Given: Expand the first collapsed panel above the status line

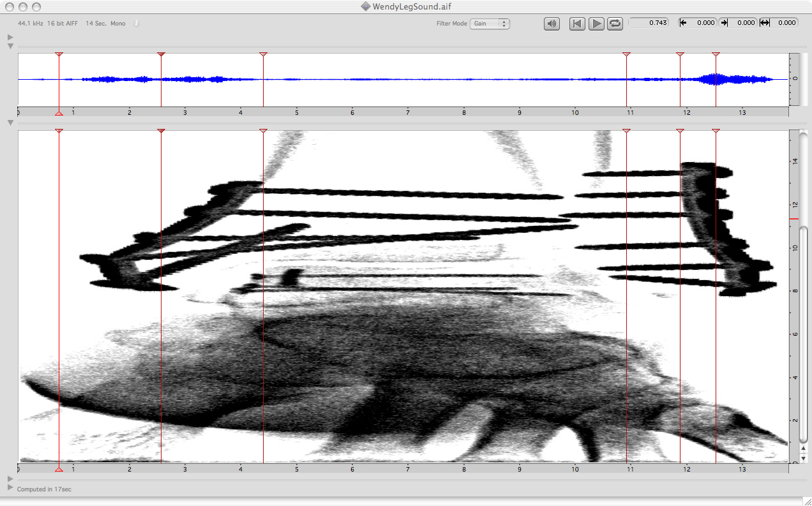Looking at the screenshot, I should [10, 479].
